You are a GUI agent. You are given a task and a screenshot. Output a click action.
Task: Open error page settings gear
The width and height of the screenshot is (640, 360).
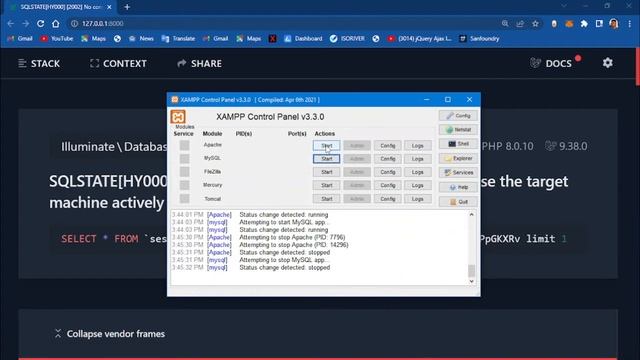tap(608, 63)
